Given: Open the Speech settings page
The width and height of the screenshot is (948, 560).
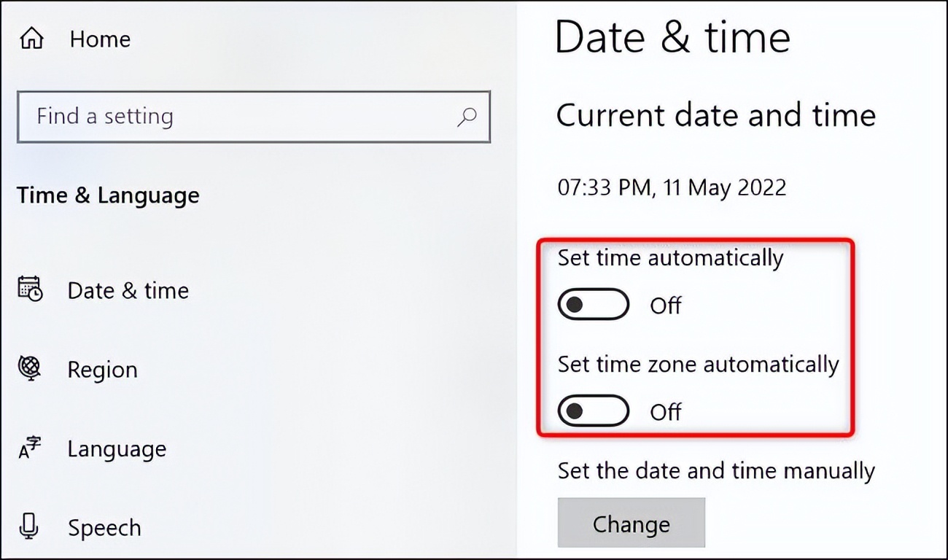Looking at the screenshot, I should [x=104, y=527].
